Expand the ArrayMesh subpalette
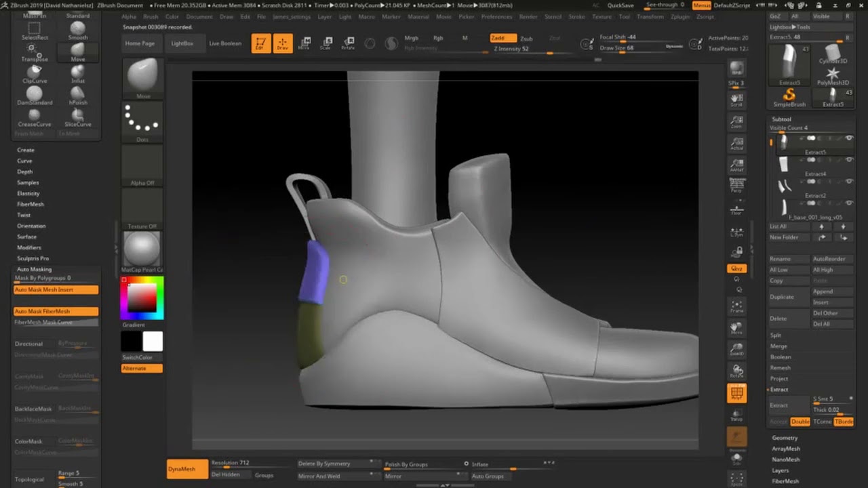The width and height of the screenshot is (868, 488). coord(786,449)
